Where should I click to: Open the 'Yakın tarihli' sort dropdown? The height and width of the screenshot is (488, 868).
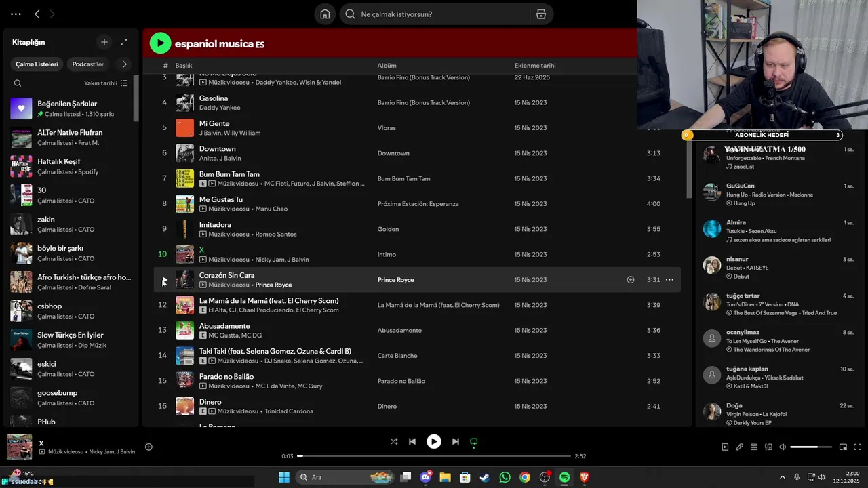point(105,83)
